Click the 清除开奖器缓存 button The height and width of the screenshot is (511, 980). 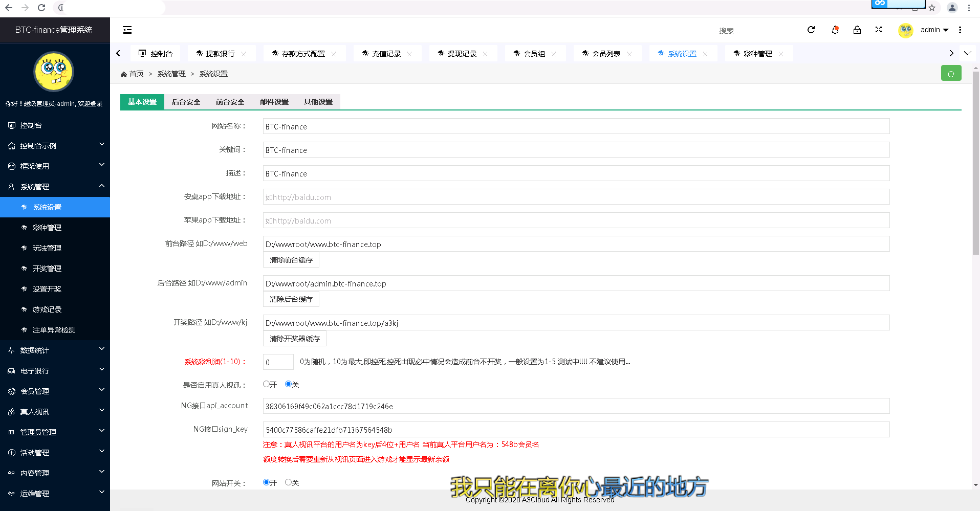295,339
